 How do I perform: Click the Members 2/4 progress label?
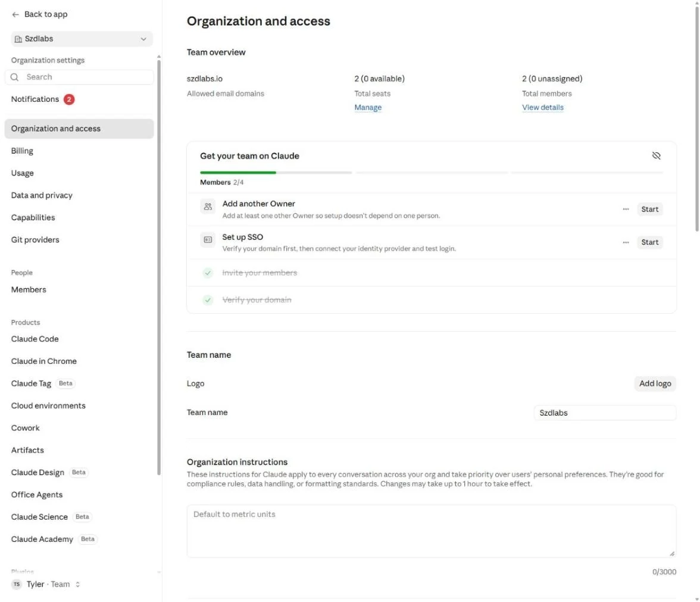click(x=221, y=182)
